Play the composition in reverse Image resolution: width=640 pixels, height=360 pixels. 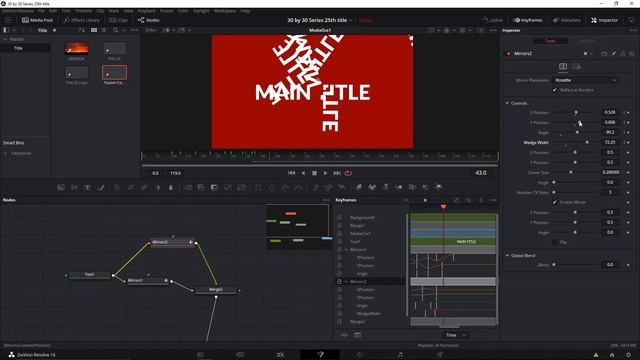click(x=303, y=173)
